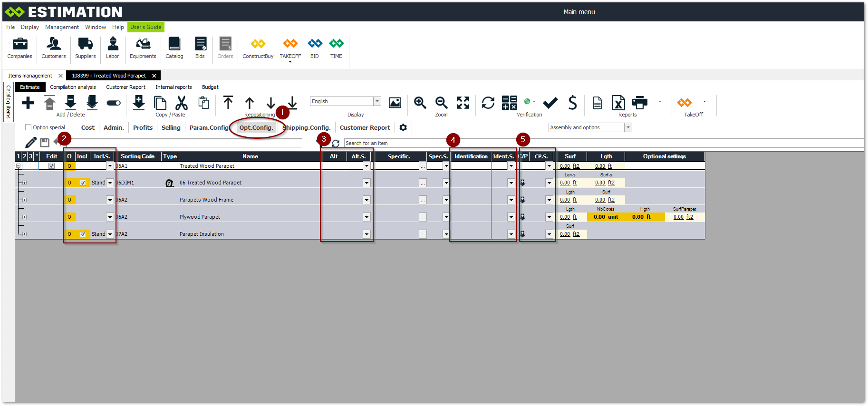Switch to the Compilation analysis tab
The height and width of the screenshot is (406, 868).
click(73, 87)
